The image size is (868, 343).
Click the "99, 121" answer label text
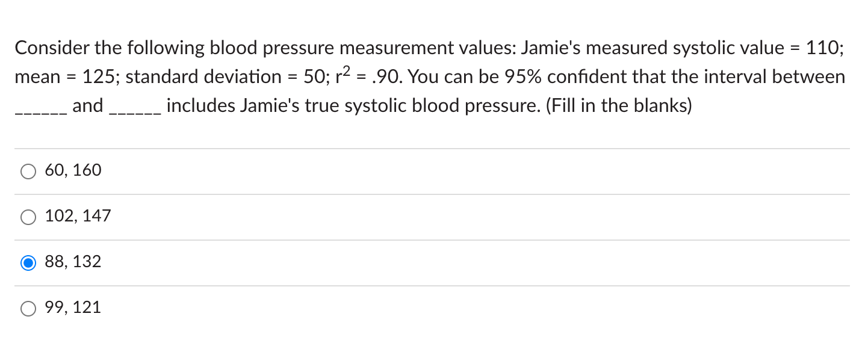coord(73,307)
